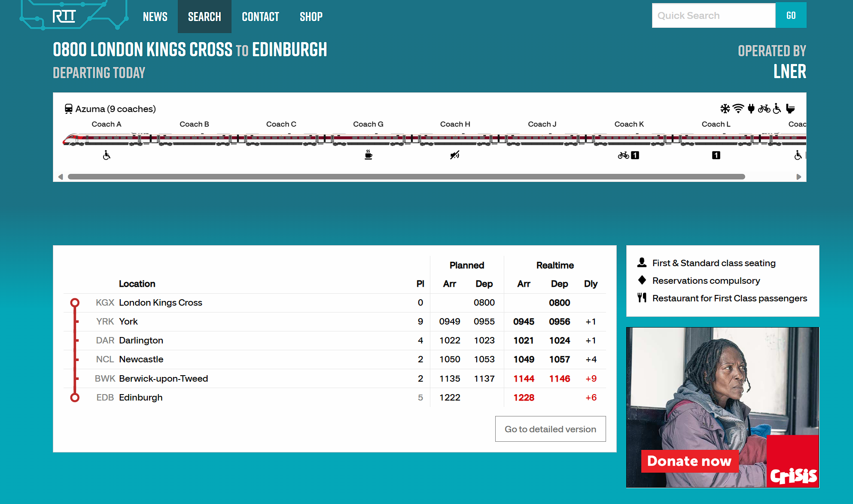Open the London Kings Cross station link
853x504 pixels.
(x=160, y=303)
